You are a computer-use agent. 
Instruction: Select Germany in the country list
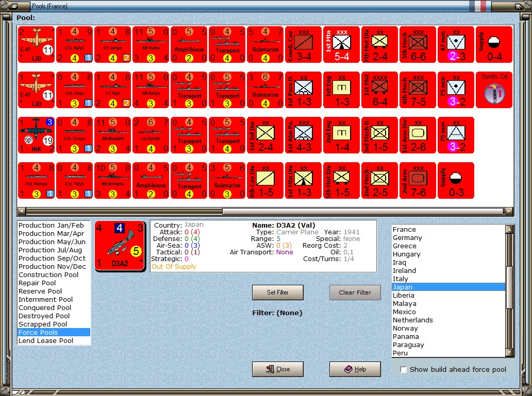pos(448,238)
